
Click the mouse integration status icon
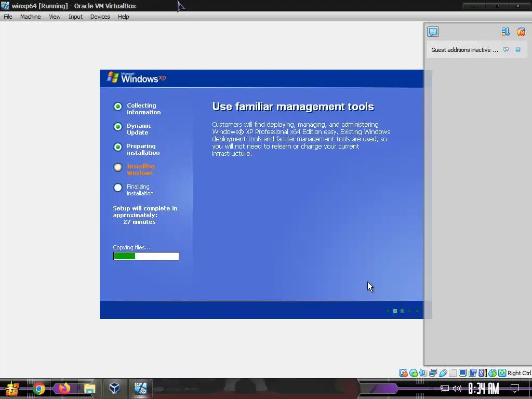coord(493,373)
